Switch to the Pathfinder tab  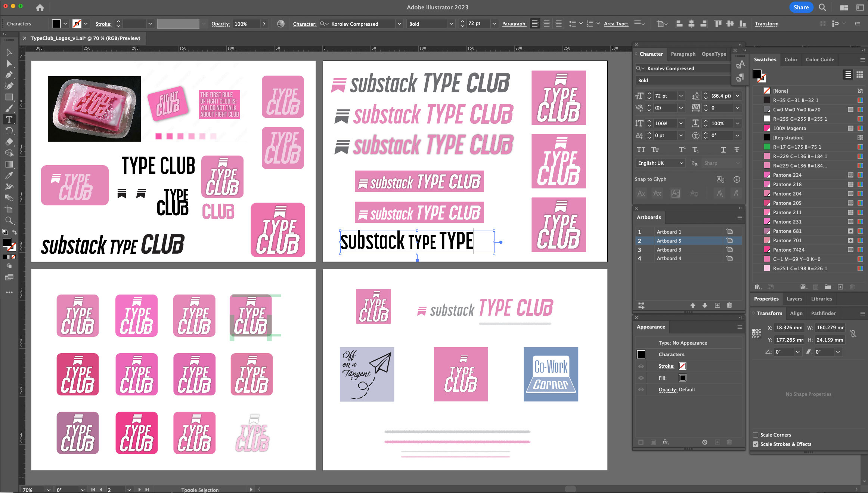(823, 313)
